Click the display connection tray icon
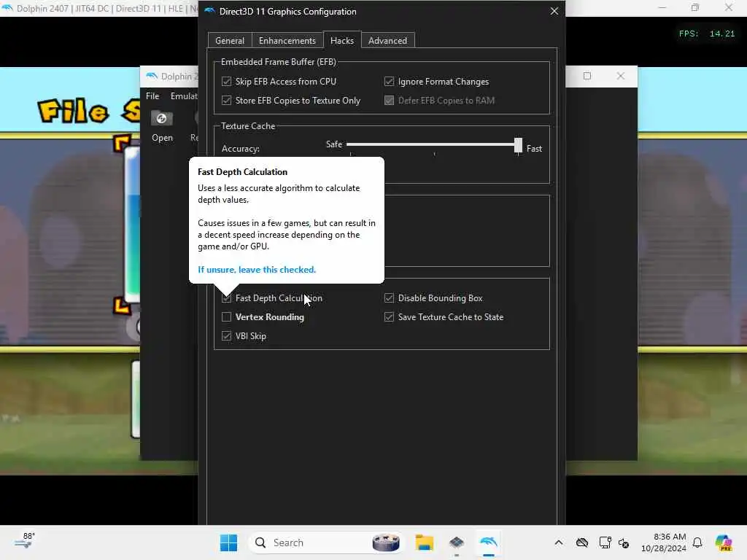Image resolution: width=747 pixels, height=560 pixels. coord(605,542)
